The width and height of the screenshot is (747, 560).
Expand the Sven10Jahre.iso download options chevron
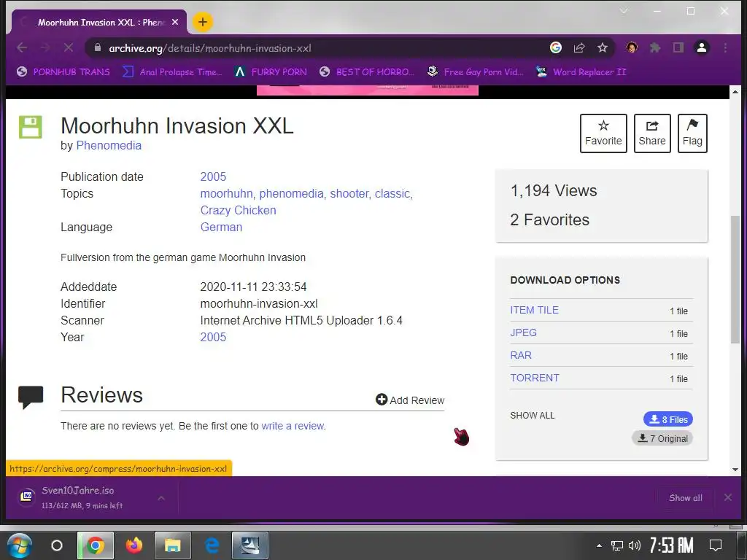(161, 498)
